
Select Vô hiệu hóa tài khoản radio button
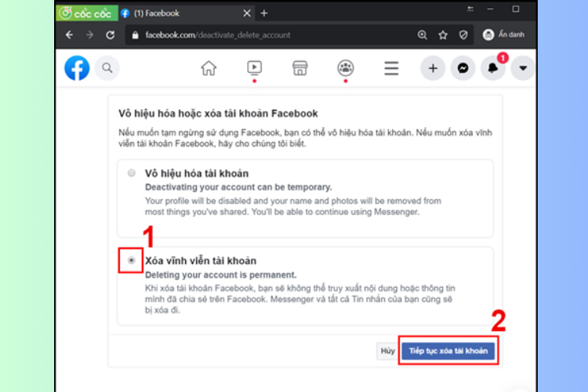[131, 173]
